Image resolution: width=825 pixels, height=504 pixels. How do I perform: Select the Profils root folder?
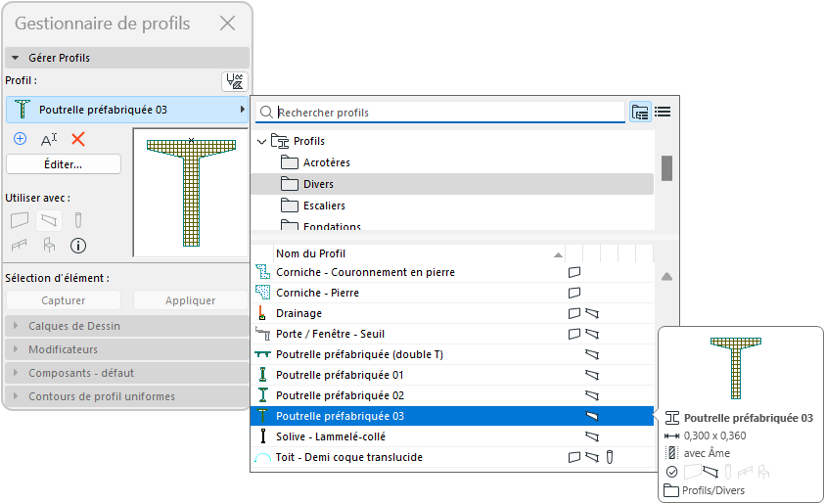coord(309,141)
